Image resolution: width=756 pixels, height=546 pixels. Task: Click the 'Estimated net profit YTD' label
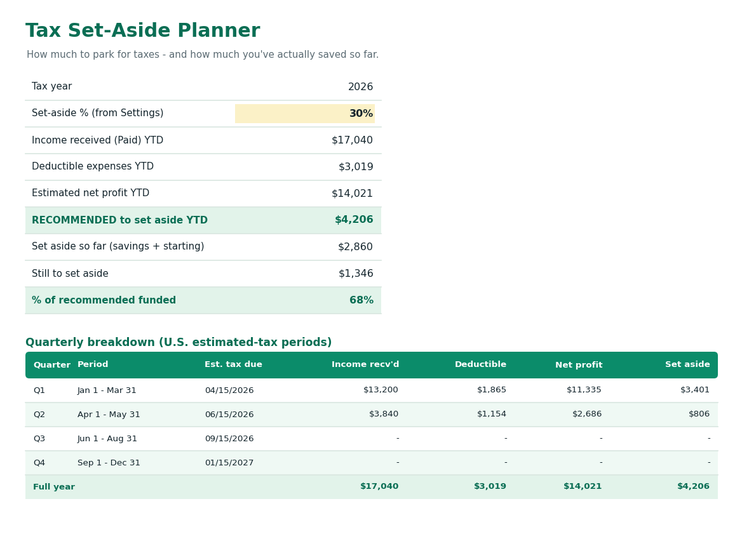(x=91, y=193)
